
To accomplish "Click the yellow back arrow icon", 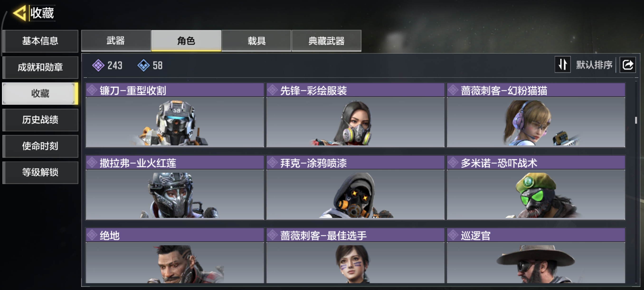I will tap(19, 13).
